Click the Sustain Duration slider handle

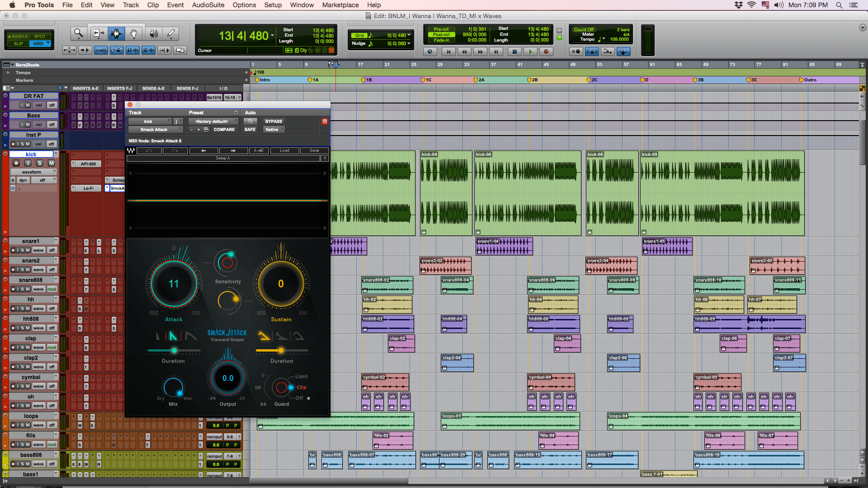[281, 350]
